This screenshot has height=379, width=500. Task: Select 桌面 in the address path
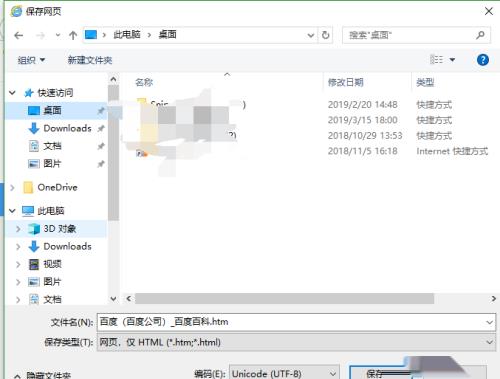(x=167, y=34)
